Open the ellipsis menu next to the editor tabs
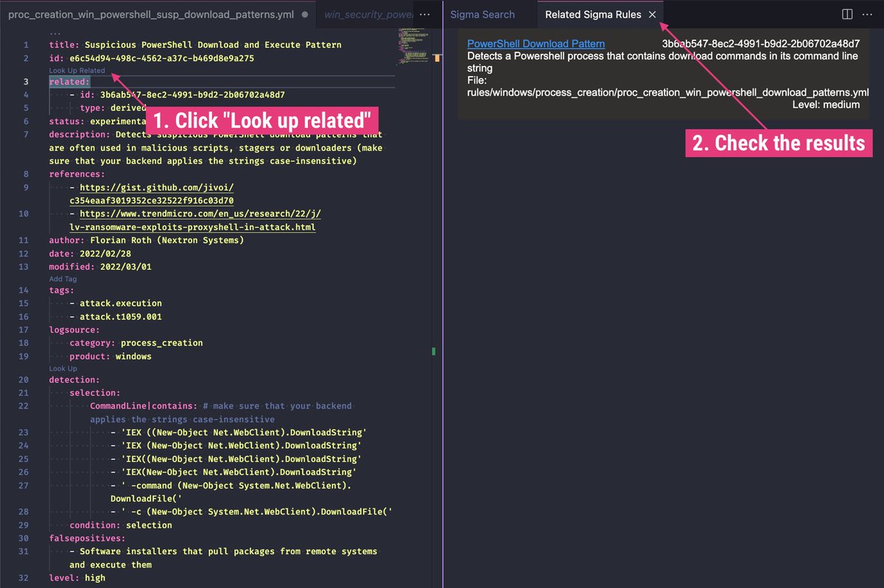Image resolution: width=884 pixels, height=588 pixels. point(424,14)
